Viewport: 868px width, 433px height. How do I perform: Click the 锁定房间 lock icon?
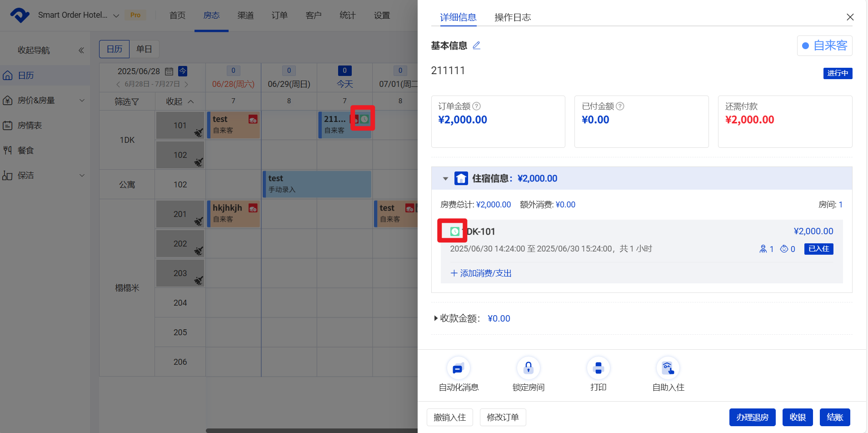[528, 368]
